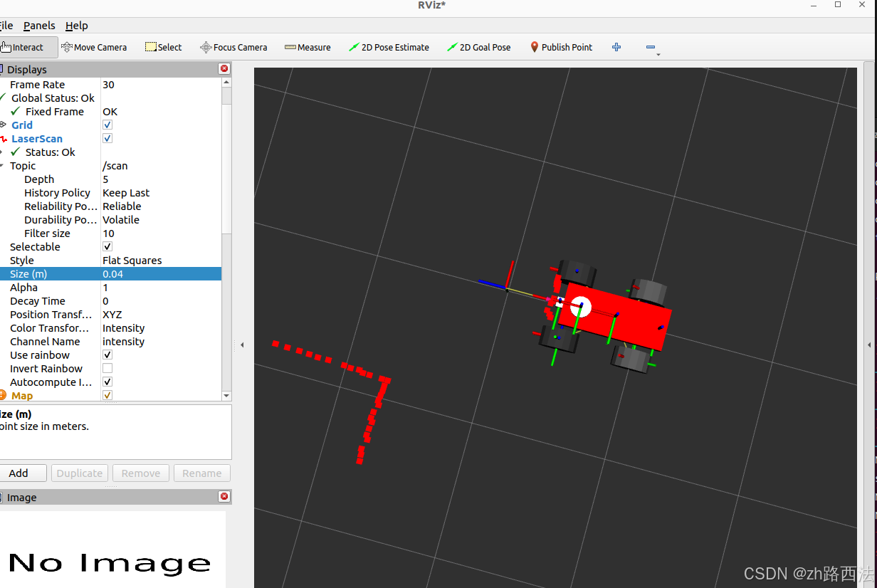Collapse left panel using arrow handle
Screen dimensions: 877x588
pos(242,345)
